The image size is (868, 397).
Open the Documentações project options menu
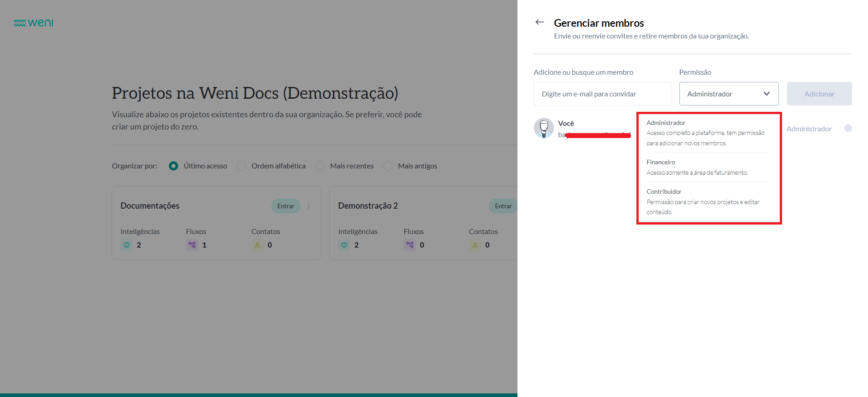pos(308,206)
